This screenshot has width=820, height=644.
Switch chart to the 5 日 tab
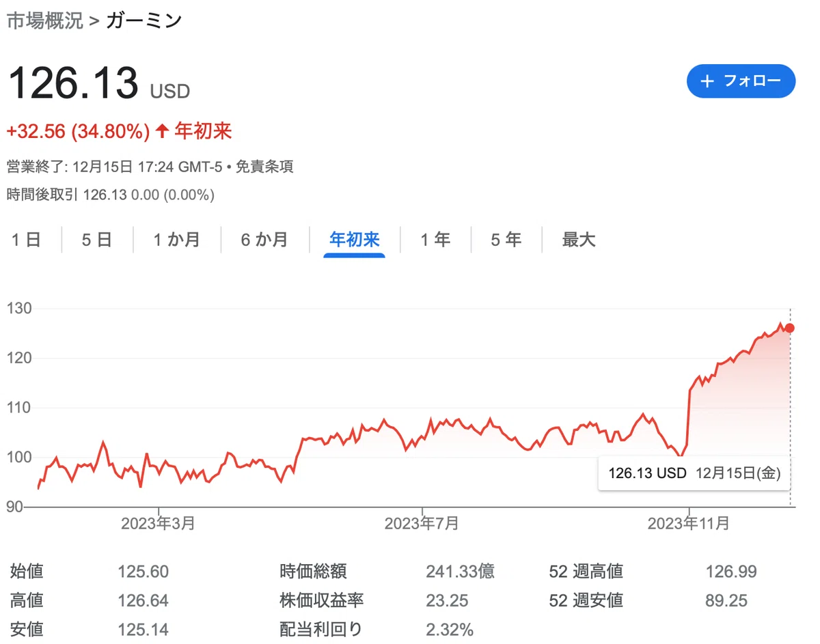tap(96, 240)
